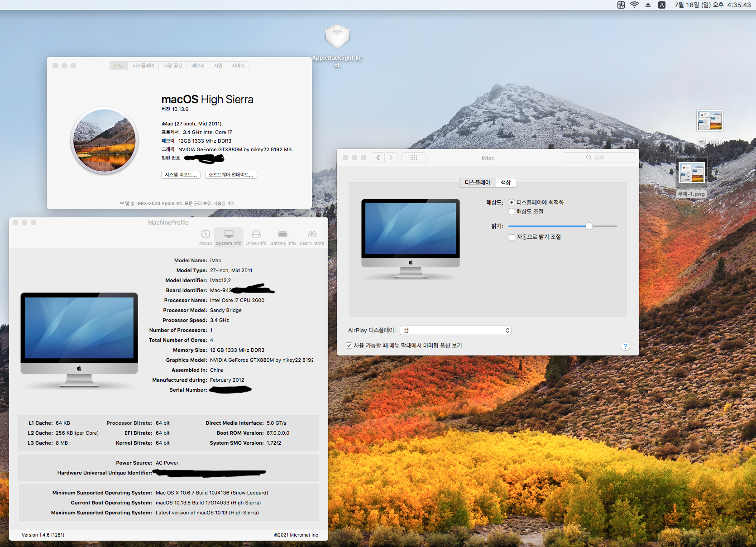Open the input source 'A' menu
This screenshot has height=547, width=756.
[662, 5]
